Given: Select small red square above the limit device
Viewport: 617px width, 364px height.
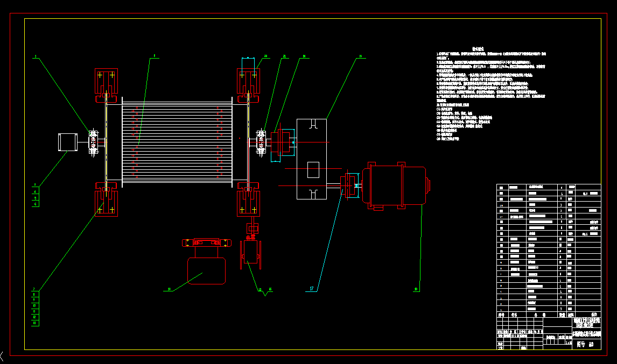Looking at the screenshot, I should 252,229.
